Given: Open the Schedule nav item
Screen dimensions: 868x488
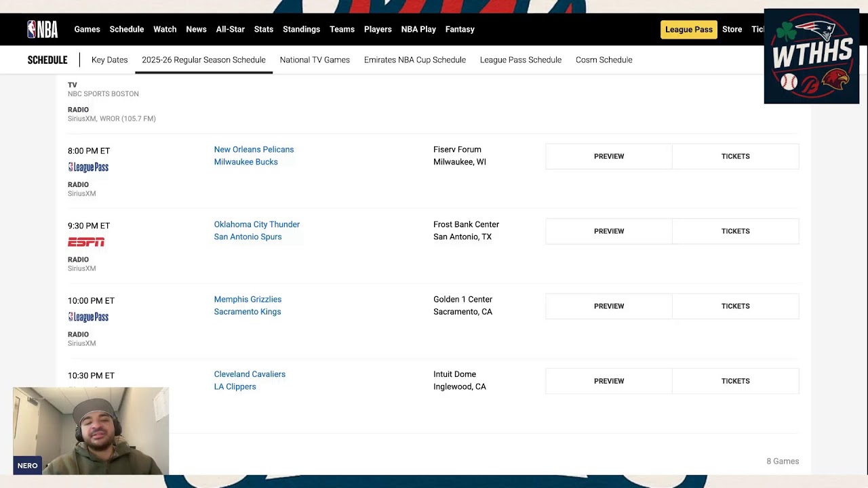Looking at the screenshot, I should click(127, 29).
